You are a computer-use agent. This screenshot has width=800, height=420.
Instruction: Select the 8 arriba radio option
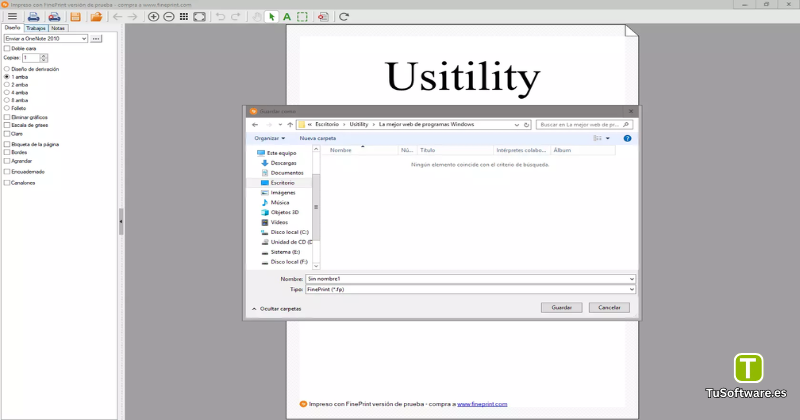click(x=7, y=101)
